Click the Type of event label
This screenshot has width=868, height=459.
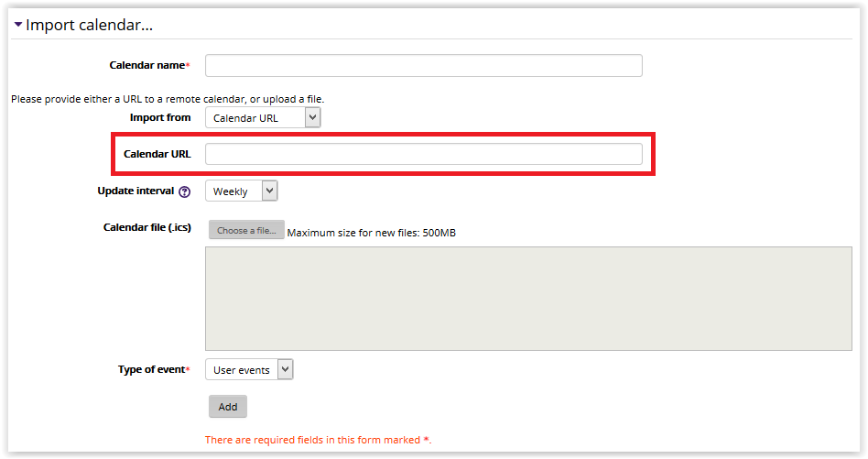point(152,369)
